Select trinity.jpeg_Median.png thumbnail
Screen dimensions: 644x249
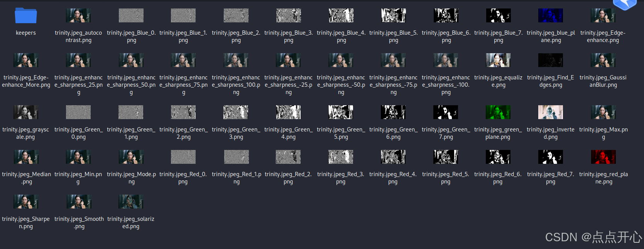26,157
